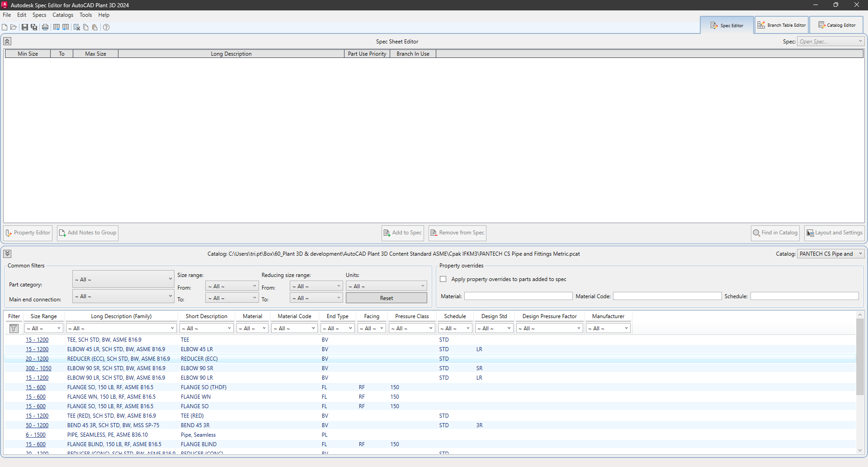This screenshot has height=467, width=868.
Task: Select the FLANGE WN, 150 LB row
Action: pyautogui.click(x=429, y=397)
